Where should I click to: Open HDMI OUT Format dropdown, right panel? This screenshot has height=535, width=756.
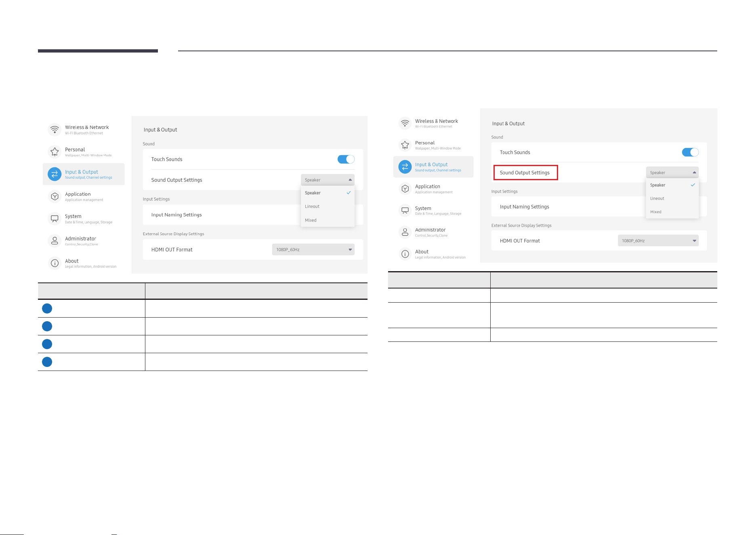[x=658, y=241]
